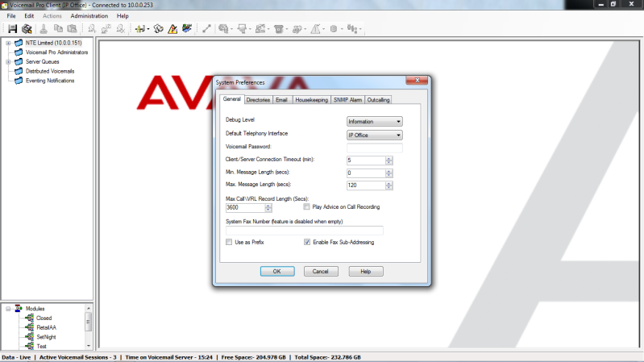
Task: Select the Connection line tool icon
Action: 206,29
